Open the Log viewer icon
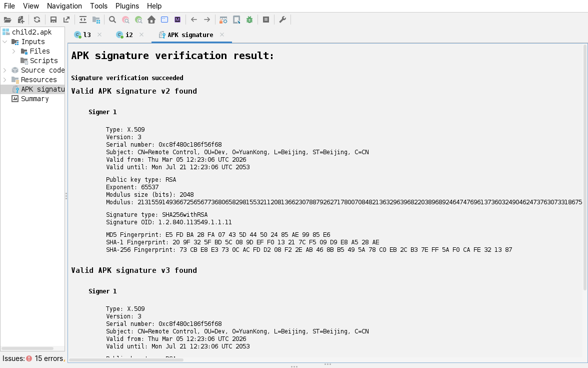Image resolution: width=588 pixels, height=368 pixels. [x=266, y=20]
